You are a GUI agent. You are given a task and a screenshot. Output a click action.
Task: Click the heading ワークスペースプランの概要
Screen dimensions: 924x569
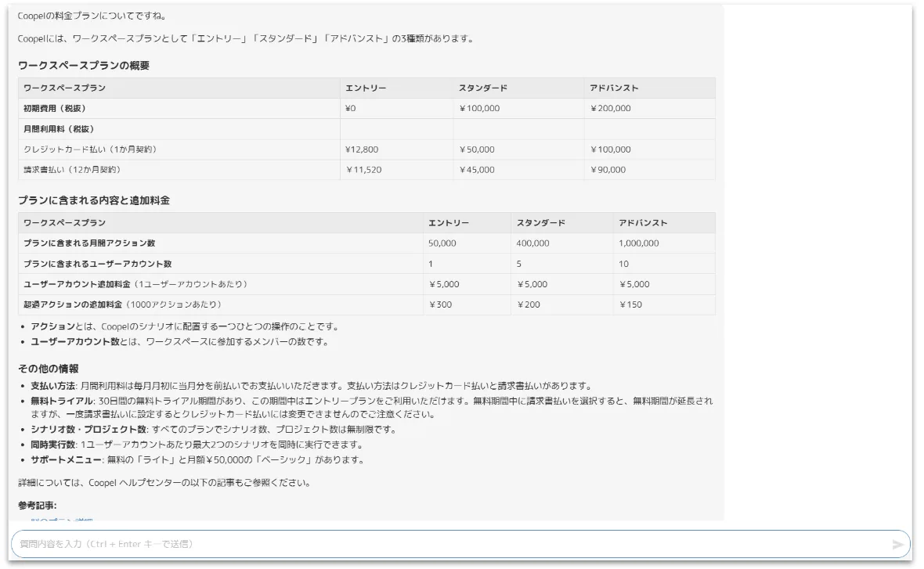(x=84, y=66)
